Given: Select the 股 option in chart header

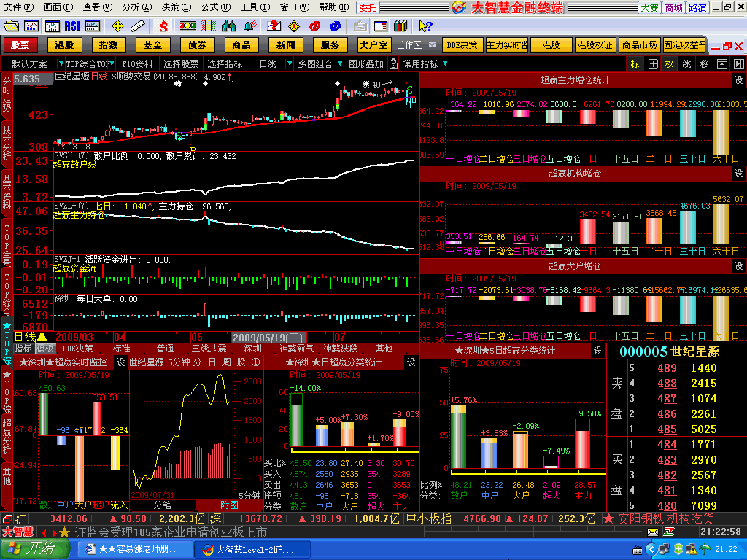Looking at the screenshot, I should pyautogui.click(x=241, y=362).
